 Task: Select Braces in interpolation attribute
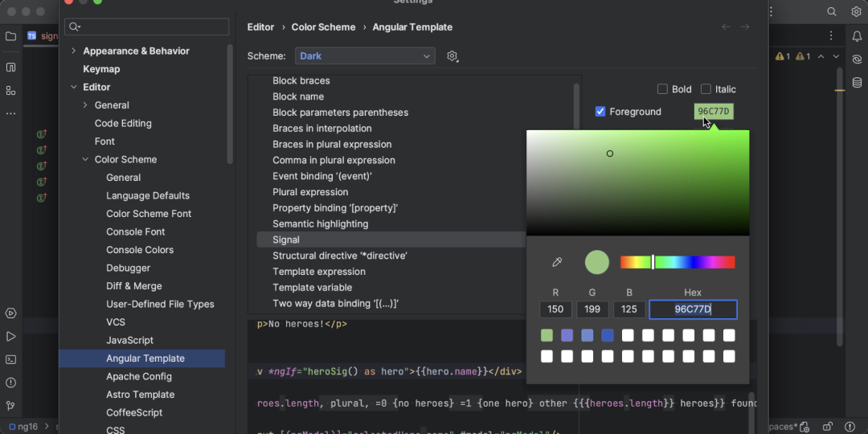(322, 129)
